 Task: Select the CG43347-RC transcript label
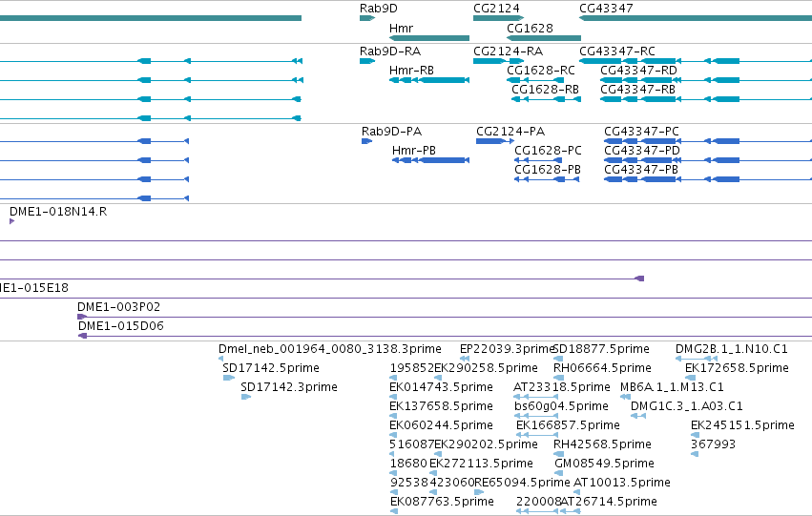click(616, 52)
